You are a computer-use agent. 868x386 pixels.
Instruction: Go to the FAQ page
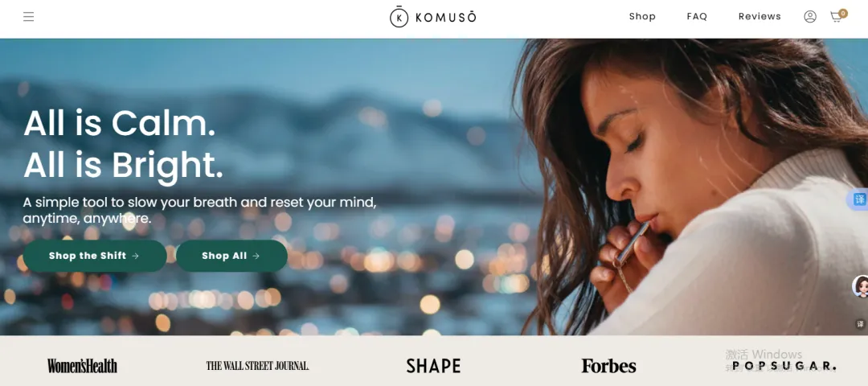tap(697, 17)
